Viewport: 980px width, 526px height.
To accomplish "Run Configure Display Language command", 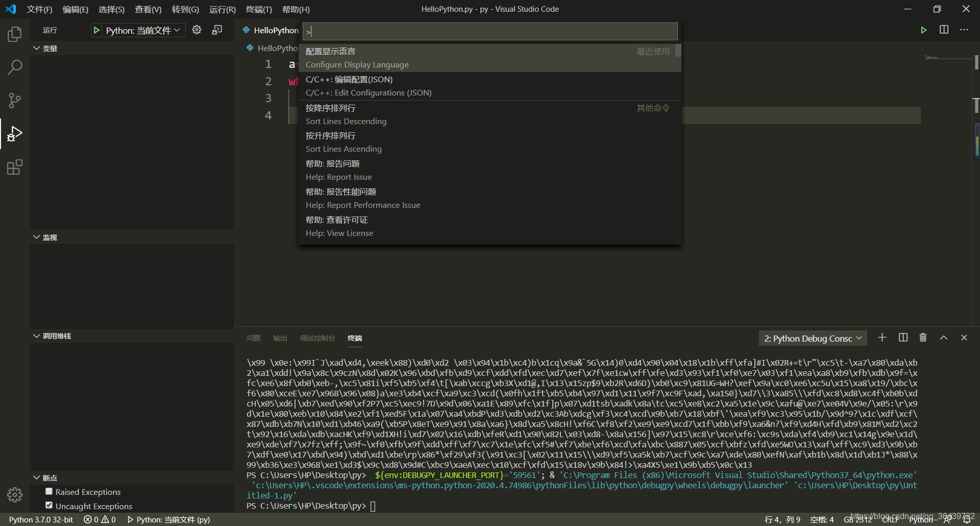I will point(489,58).
